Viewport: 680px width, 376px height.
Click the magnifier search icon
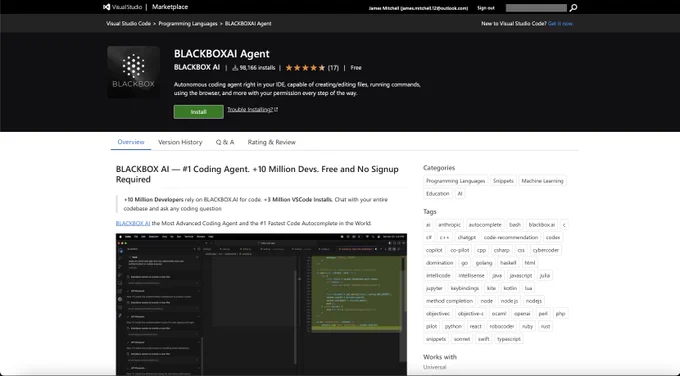click(573, 8)
